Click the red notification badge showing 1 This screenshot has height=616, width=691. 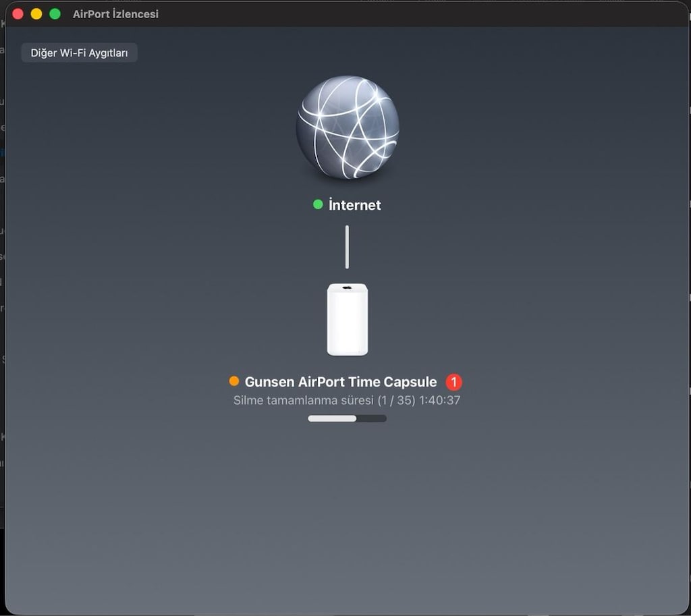pos(454,382)
